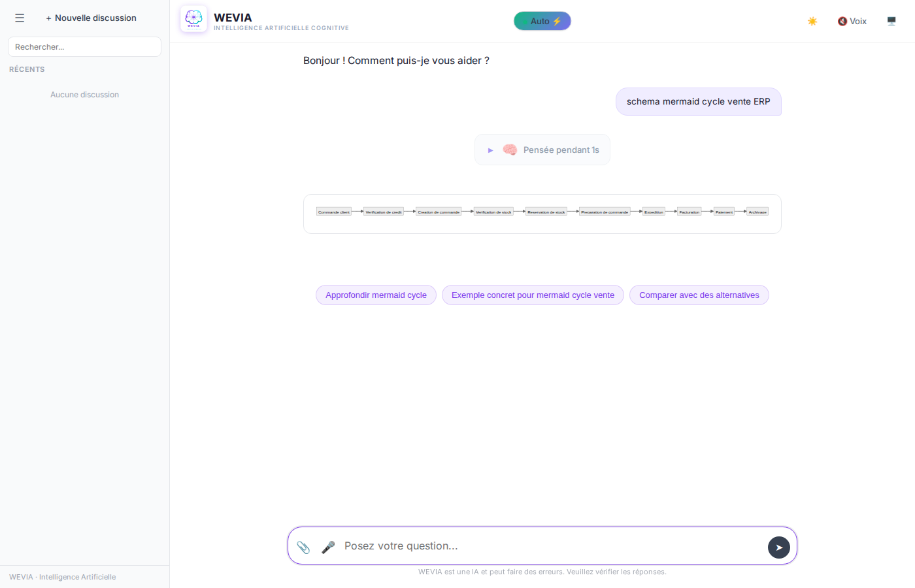Click the Rechercher search field
This screenshot has width=915, height=588.
[84, 47]
